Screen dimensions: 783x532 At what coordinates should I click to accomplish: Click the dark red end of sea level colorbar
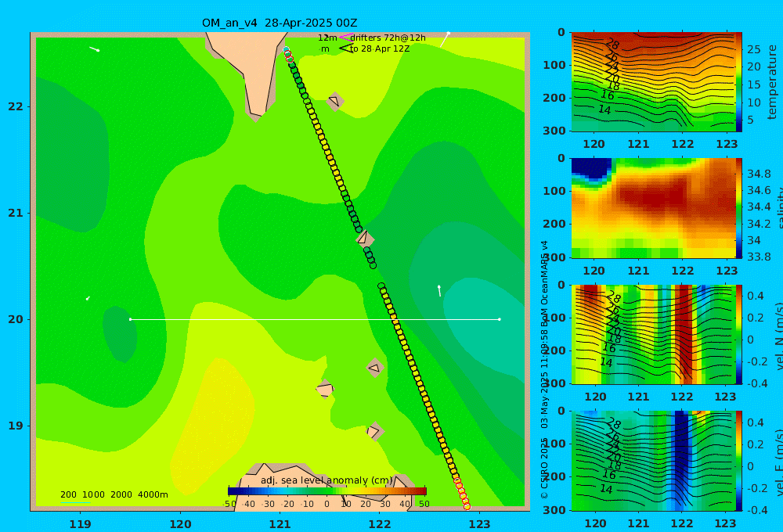423,491
